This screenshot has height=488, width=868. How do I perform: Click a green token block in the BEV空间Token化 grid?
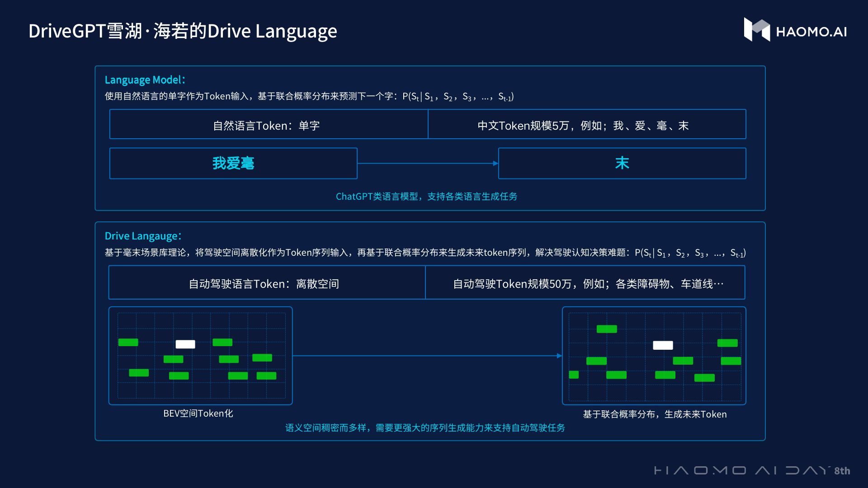[x=128, y=343]
